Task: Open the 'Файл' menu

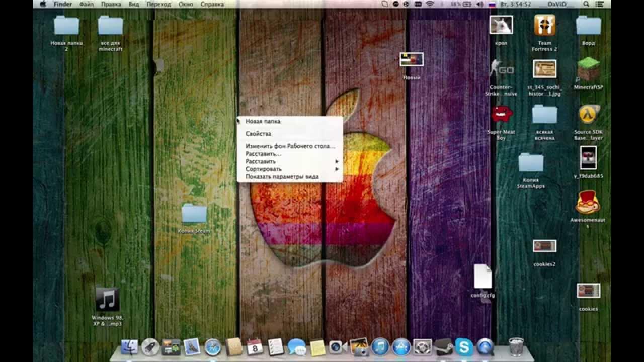Action: (x=87, y=4)
